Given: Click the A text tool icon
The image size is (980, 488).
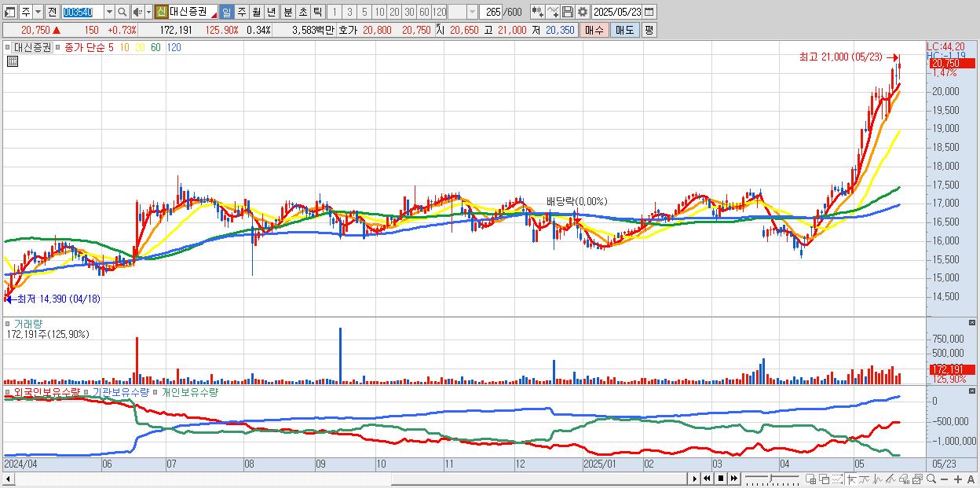Looking at the screenshot, I should tap(971, 479).
